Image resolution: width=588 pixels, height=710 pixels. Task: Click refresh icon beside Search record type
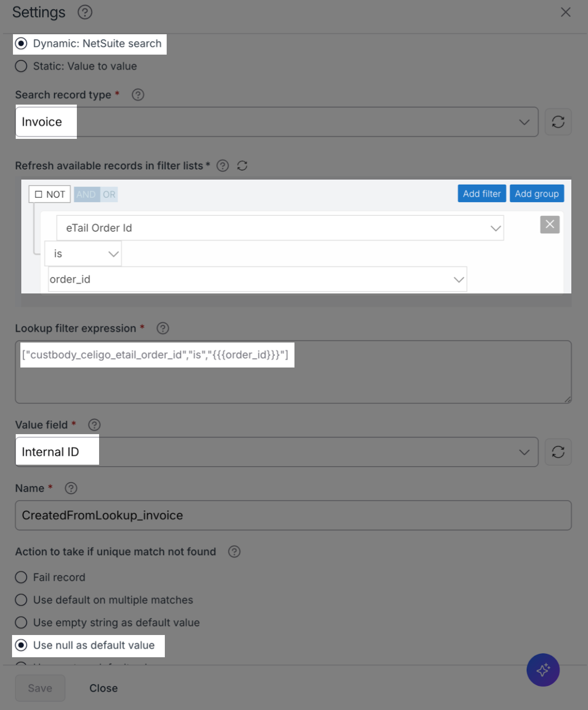click(x=558, y=122)
